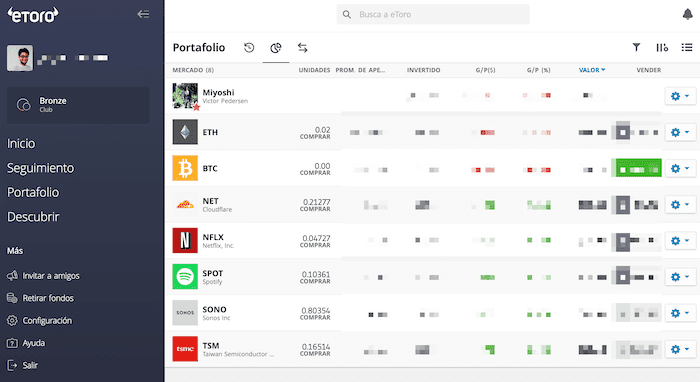Click the Netflix NFLX logo

(185, 241)
